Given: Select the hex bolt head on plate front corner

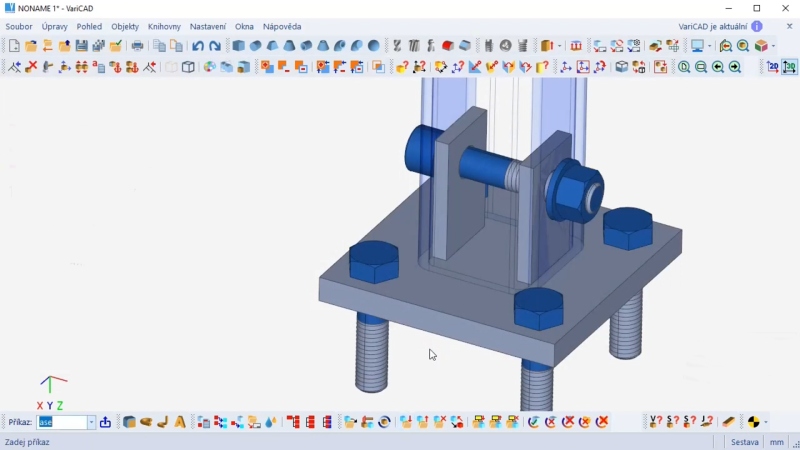Looking at the screenshot, I should [x=539, y=308].
